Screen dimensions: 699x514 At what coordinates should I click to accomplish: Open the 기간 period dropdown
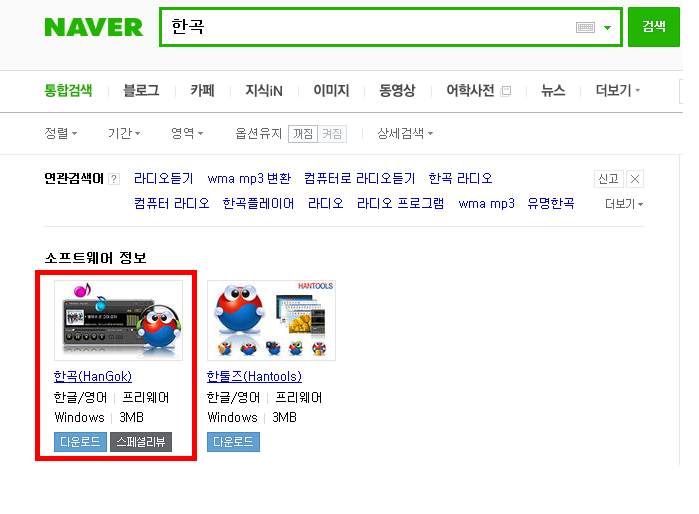[x=124, y=133]
